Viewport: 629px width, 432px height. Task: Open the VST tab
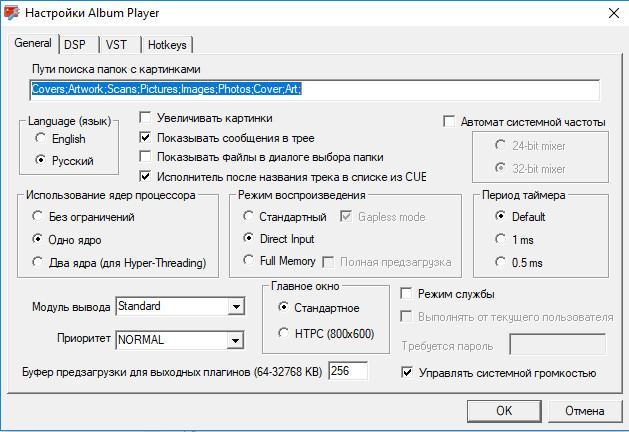click(120, 45)
